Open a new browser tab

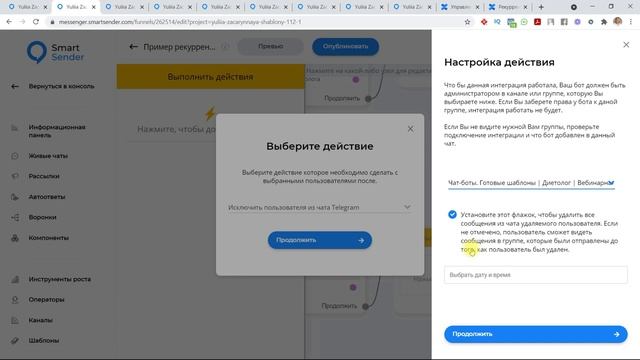541,7
